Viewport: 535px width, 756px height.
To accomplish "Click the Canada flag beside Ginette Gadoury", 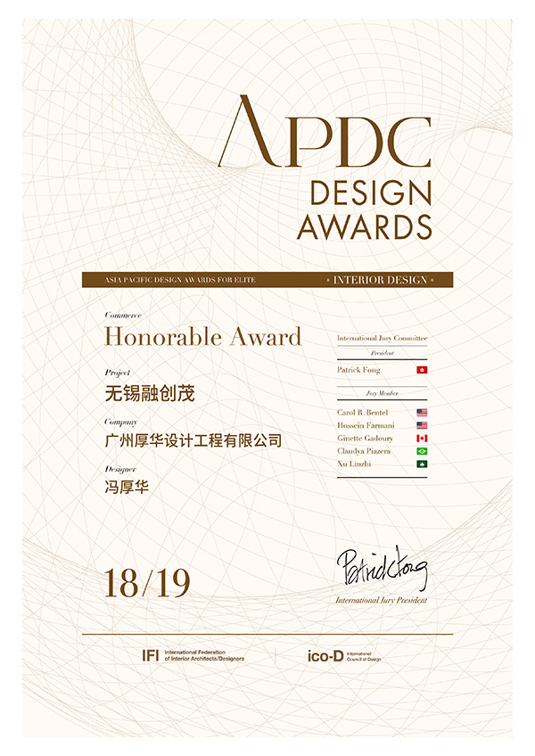I will coord(422,439).
